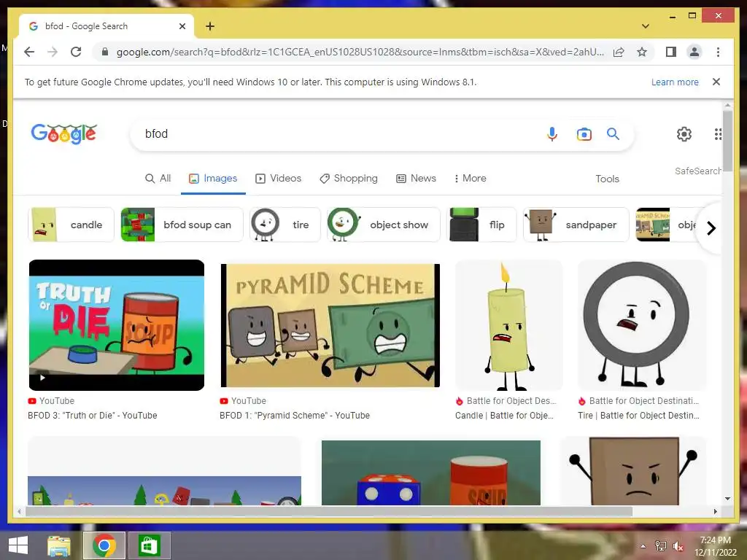Viewport: 747px width, 560px height.
Task: Search by image with camera icon
Action: coord(584,134)
